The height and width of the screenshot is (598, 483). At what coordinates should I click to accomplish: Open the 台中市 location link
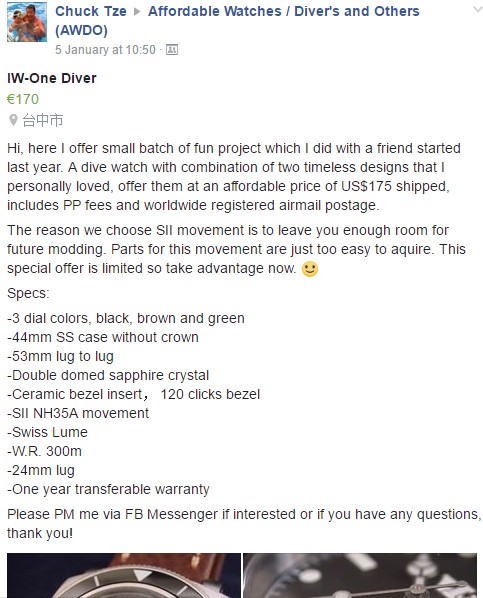pyautogui.click(x=42, y=120)
